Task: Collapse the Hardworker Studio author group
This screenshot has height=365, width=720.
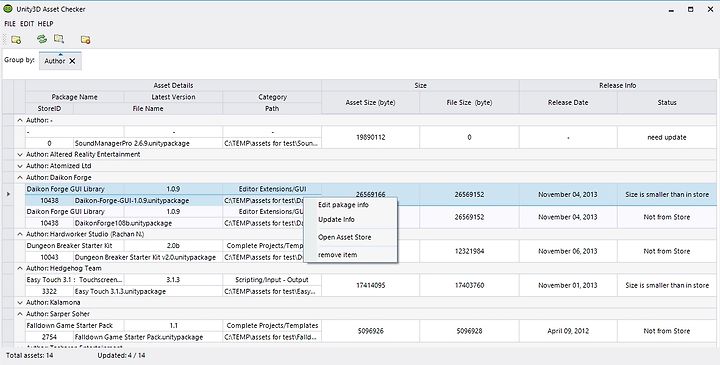Action: pos(20,234)
